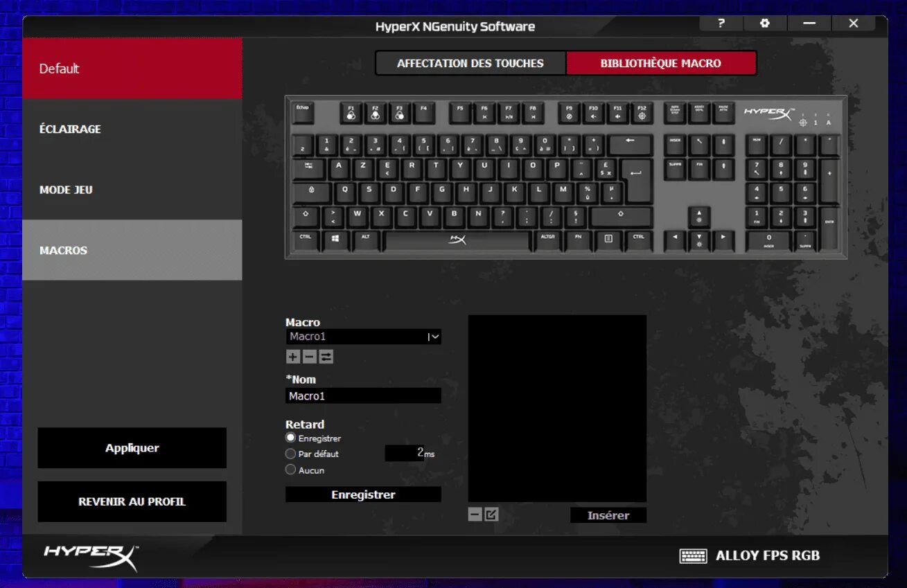
Task: Select the F2 key on the keyboard image
Action: (375, 114)
